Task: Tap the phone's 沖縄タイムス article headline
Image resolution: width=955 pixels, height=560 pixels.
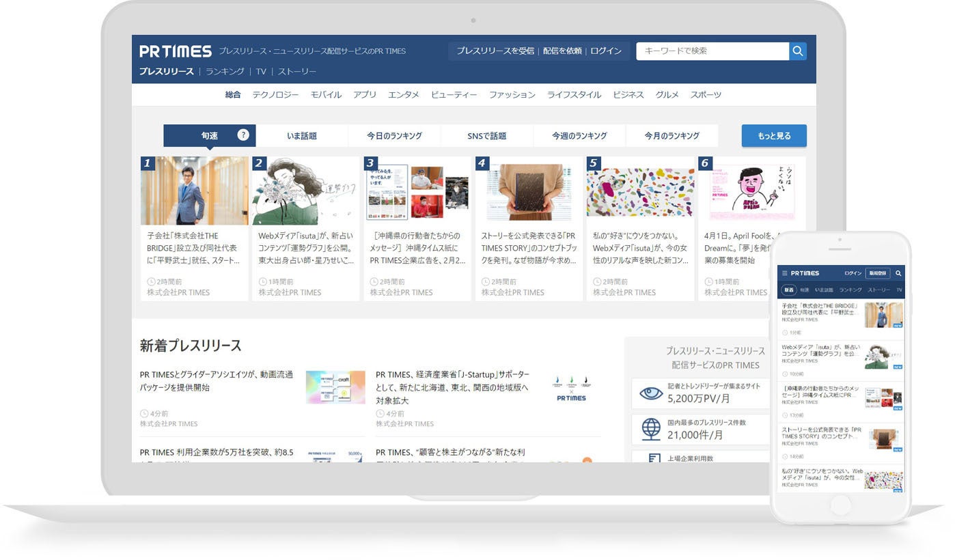Action: coord(821,392)
